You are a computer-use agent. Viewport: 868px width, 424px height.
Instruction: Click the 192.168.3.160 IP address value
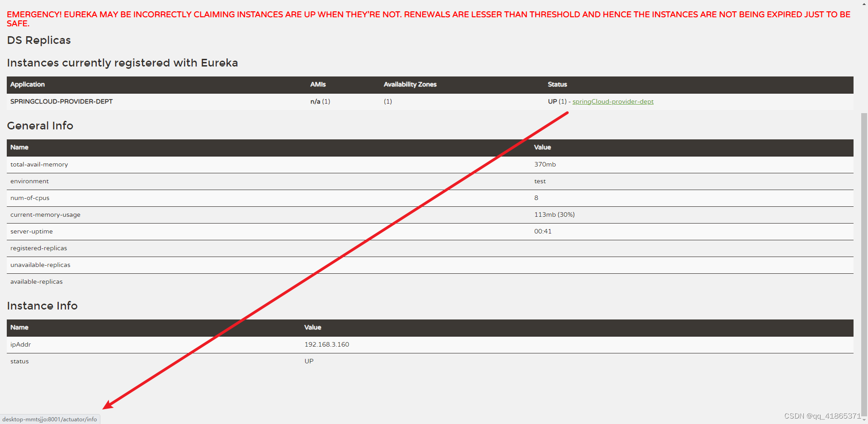click(327, 344)
